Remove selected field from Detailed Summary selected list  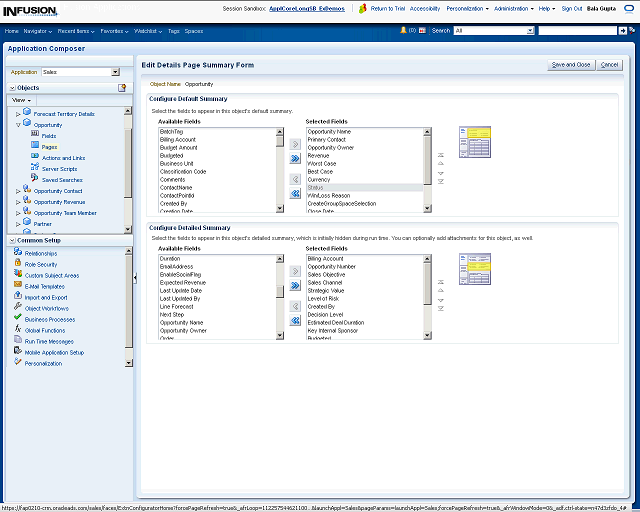[x=295, y=304]
